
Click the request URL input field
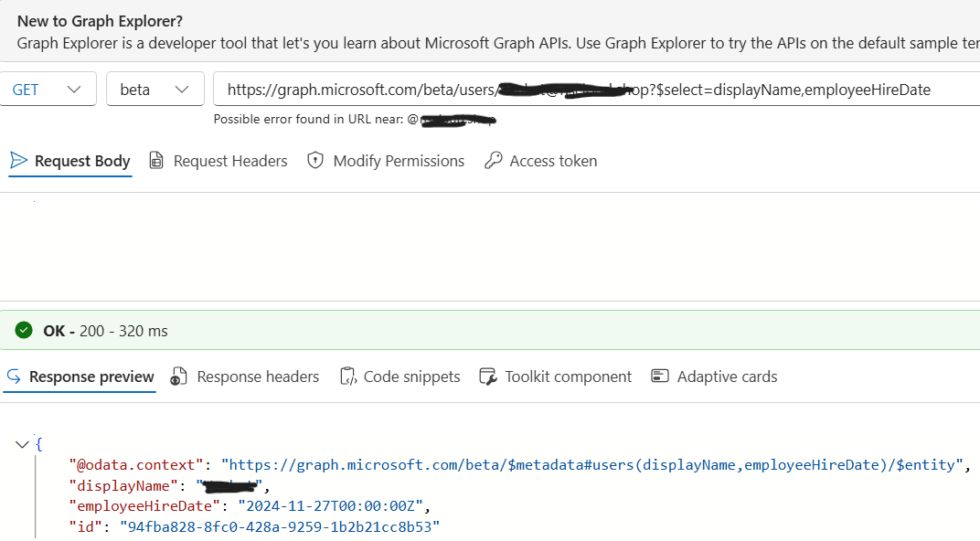(x=596, y=90)
